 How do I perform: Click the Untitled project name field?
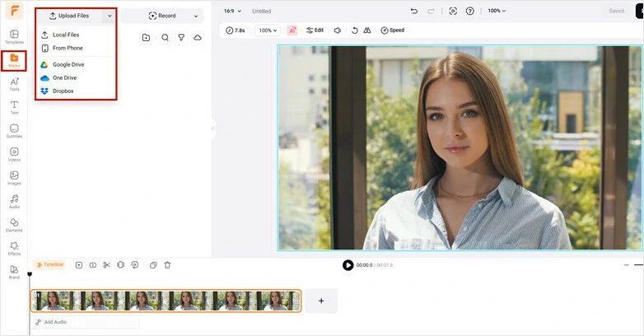coord(262,11)
